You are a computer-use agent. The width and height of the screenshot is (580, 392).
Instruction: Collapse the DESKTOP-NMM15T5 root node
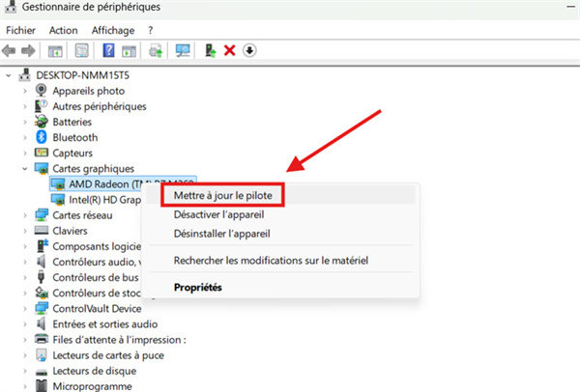8,75
